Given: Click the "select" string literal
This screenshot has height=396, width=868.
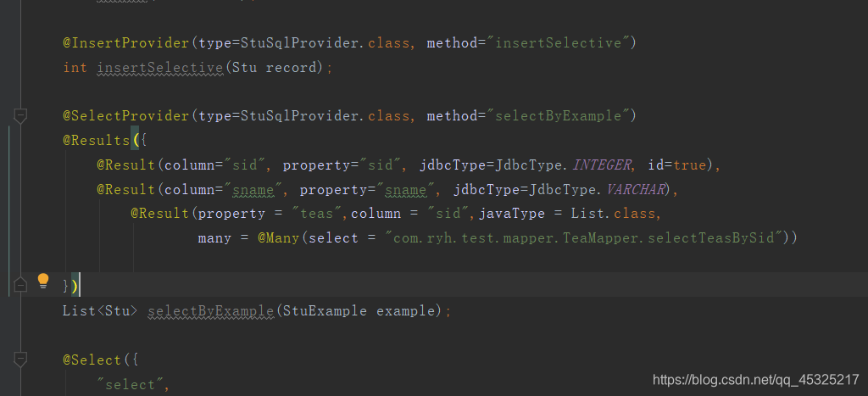Looking at the screenshot, I should (130, 384).
